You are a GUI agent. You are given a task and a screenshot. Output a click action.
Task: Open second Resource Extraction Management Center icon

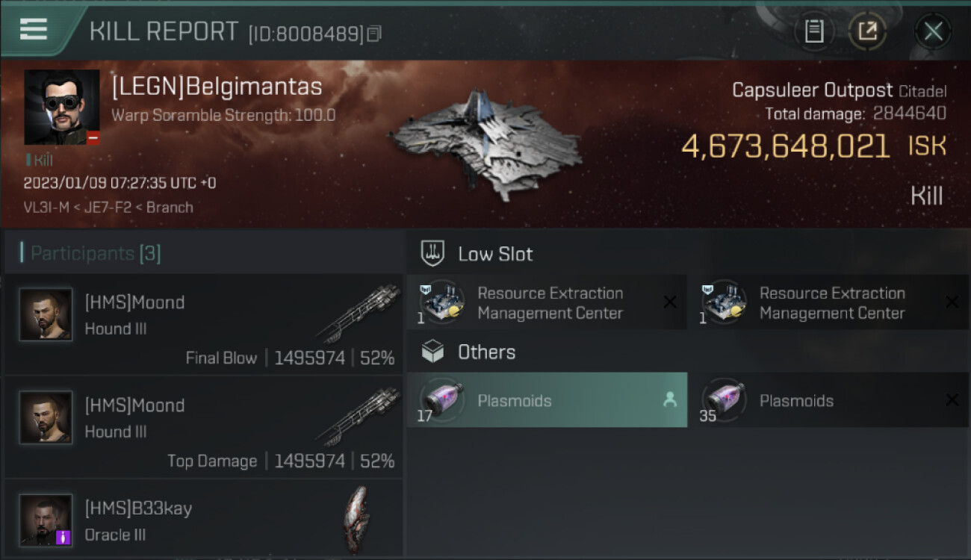click(724, 302)
